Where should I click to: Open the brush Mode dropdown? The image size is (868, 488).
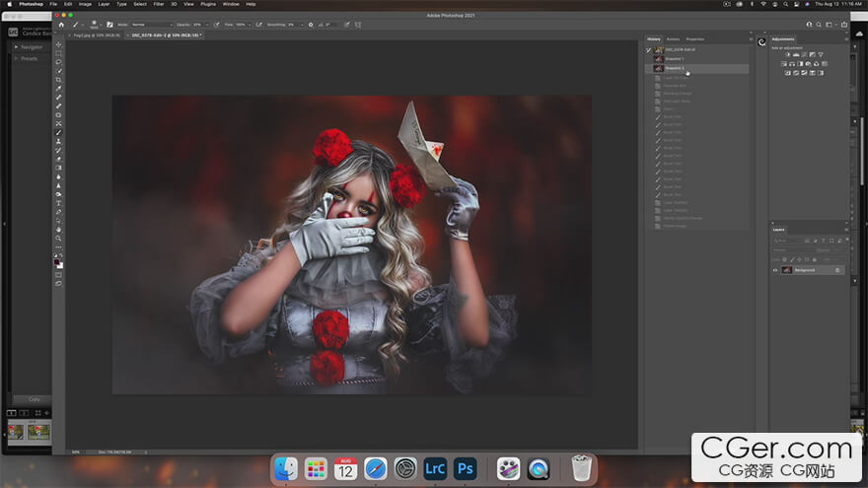point(152,25)
